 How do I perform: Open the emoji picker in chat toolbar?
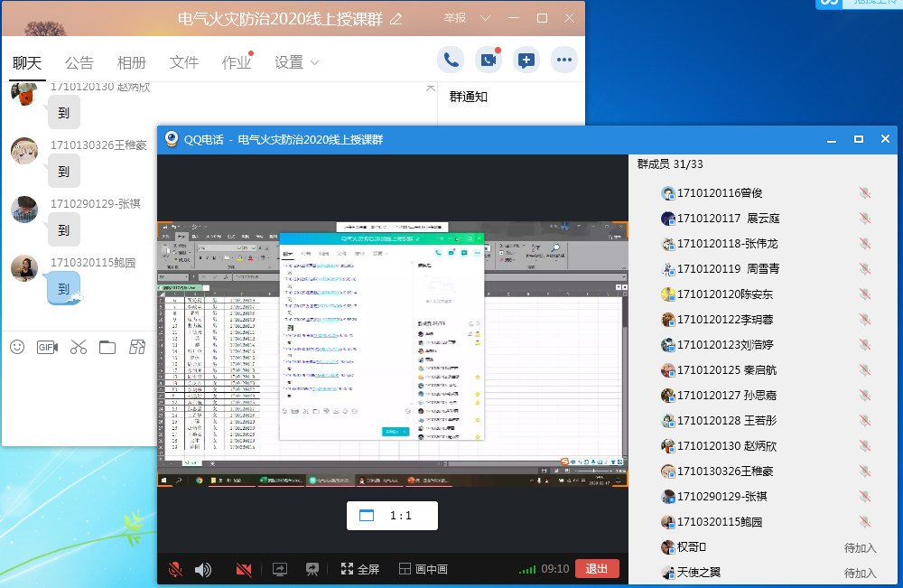tap(17, 347)
